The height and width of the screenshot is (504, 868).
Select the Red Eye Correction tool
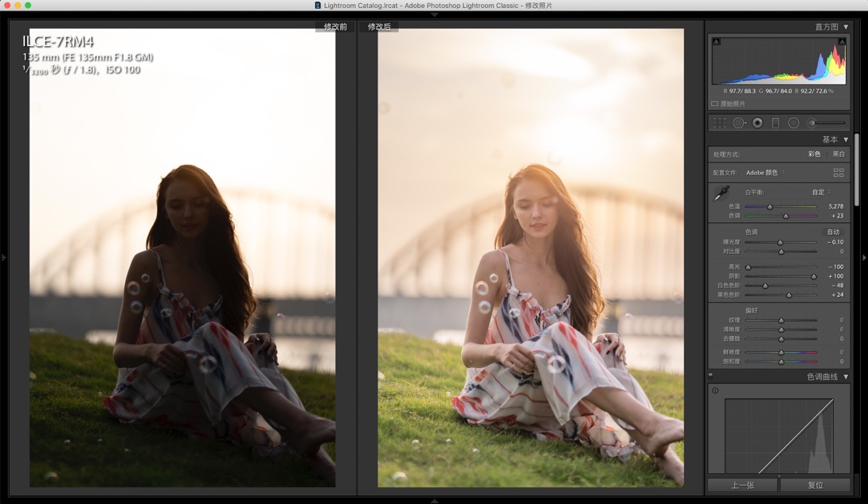[757, 123]
